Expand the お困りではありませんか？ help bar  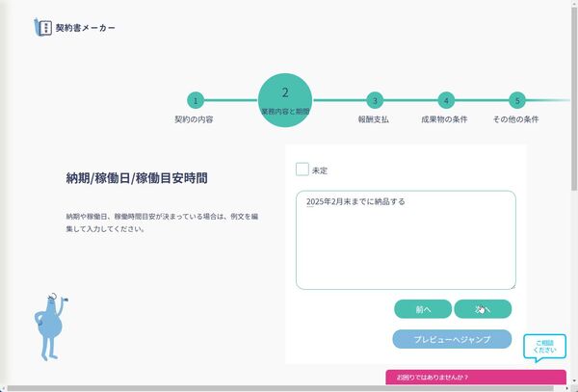[476, 378]
